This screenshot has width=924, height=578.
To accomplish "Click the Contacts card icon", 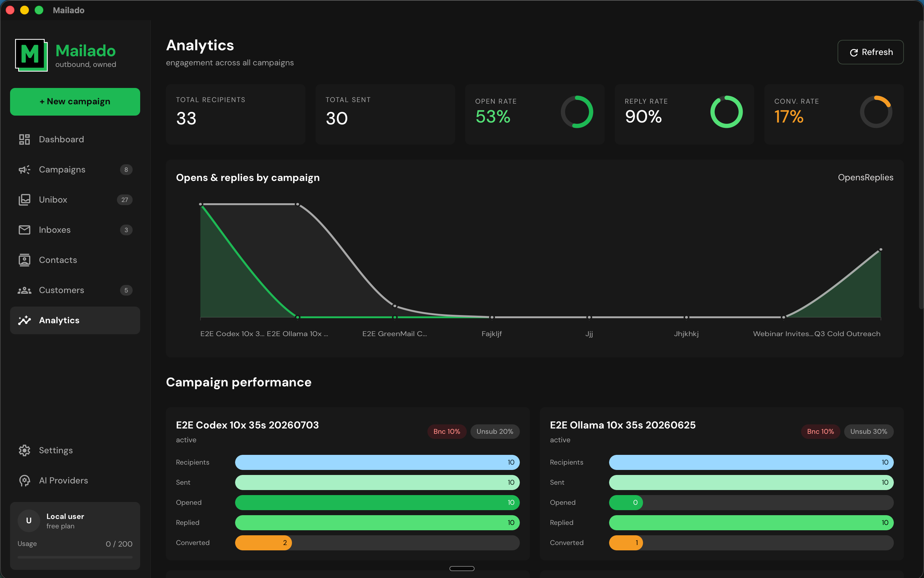I will coord(25,260).
